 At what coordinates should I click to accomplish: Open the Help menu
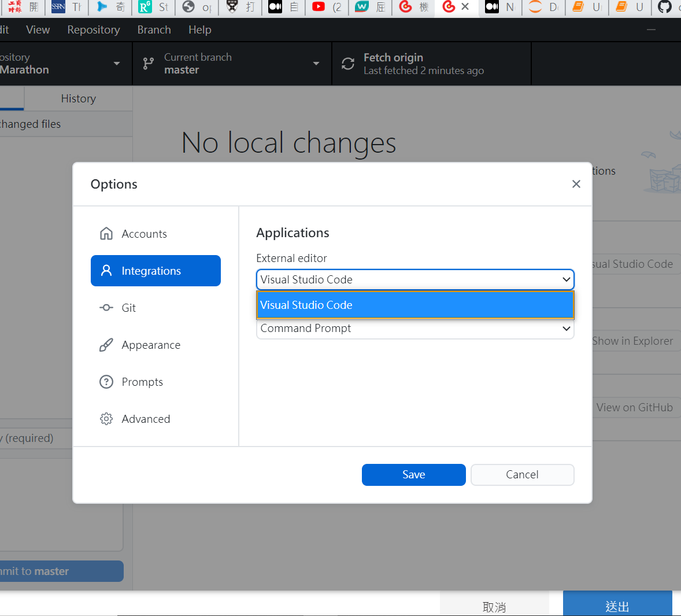[199, 29]
